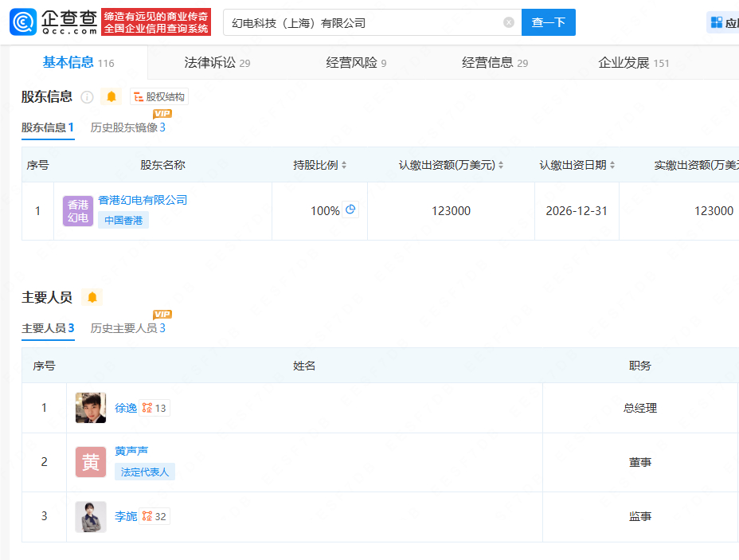Click the 法定代表人 tag
The height and width of the screenshot is (560, 739).
pos(145,472)
